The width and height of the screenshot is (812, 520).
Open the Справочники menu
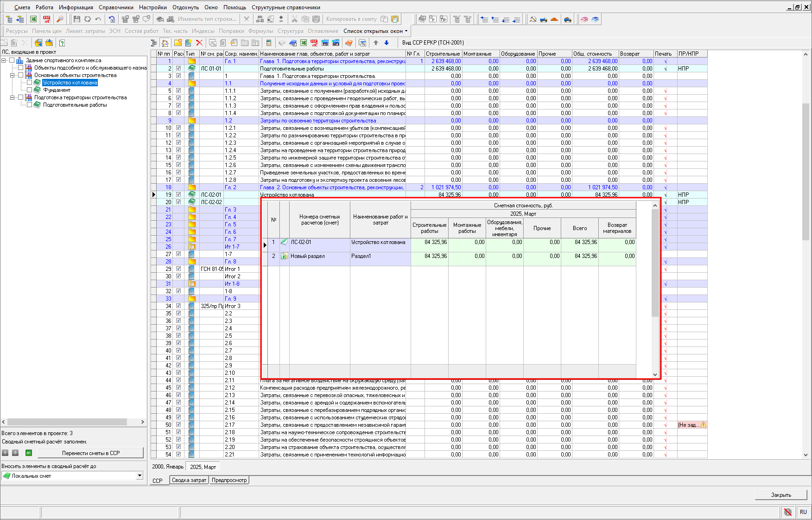116,7
